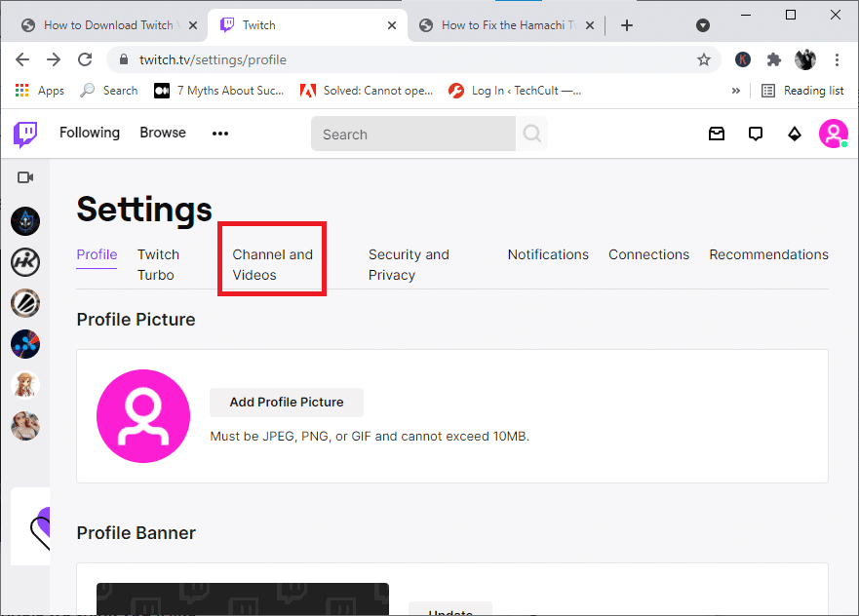
Task: Open the Extensions puzzle piece icon
Action: click(773, 59)
